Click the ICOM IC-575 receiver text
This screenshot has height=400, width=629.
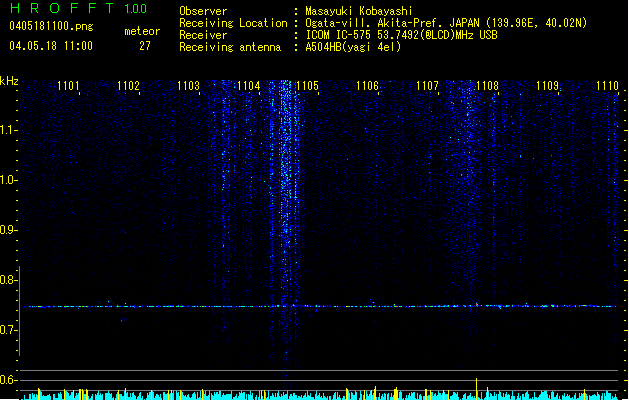pos(401,35)
